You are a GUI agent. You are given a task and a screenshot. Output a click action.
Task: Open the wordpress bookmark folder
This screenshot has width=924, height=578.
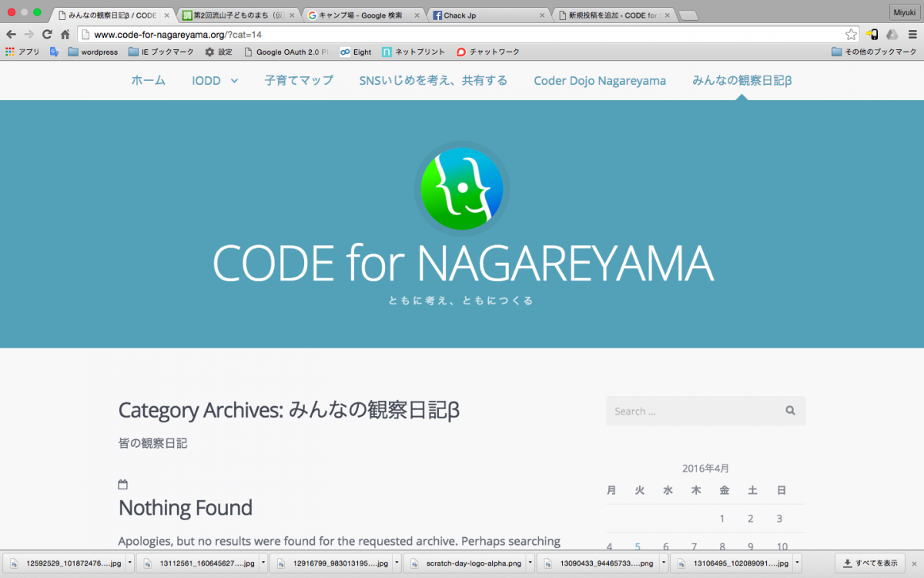[93, 52]
